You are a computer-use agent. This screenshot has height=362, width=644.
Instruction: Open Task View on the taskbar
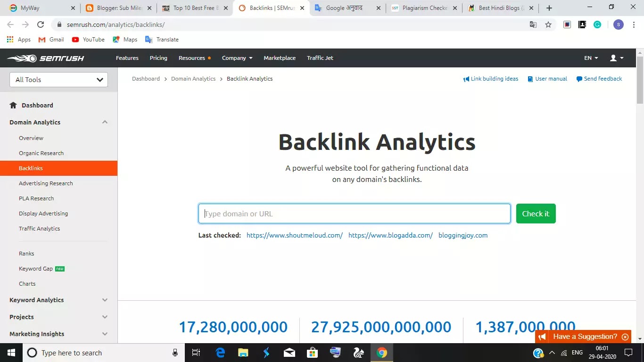tap(196, 353)
